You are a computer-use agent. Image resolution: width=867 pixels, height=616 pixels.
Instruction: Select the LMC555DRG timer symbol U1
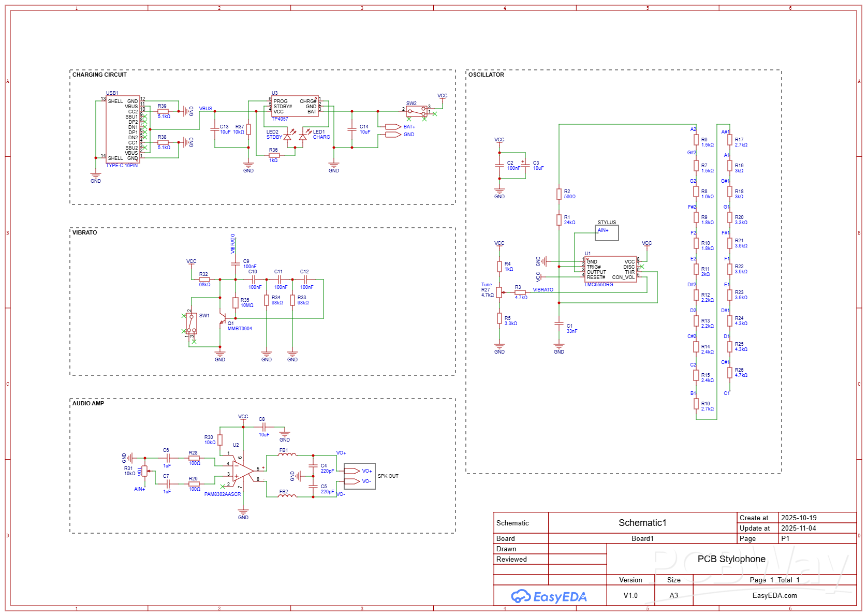coord(611,269)
